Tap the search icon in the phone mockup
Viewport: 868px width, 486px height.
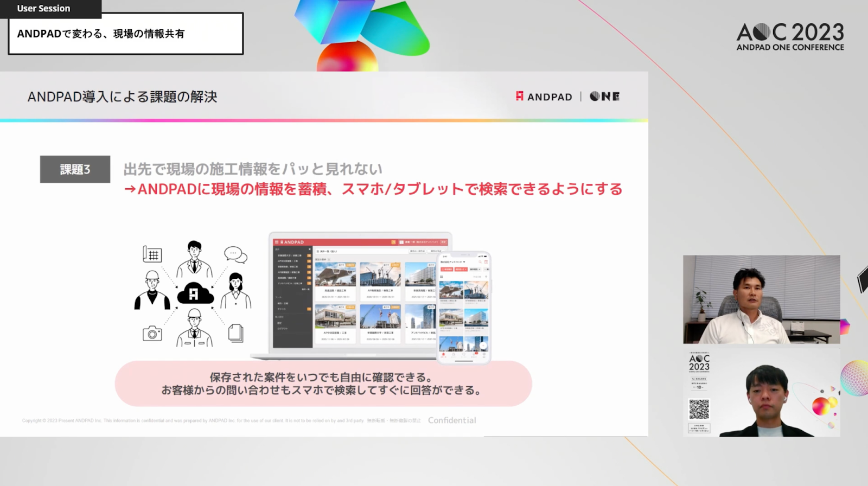tap(480, 262)
